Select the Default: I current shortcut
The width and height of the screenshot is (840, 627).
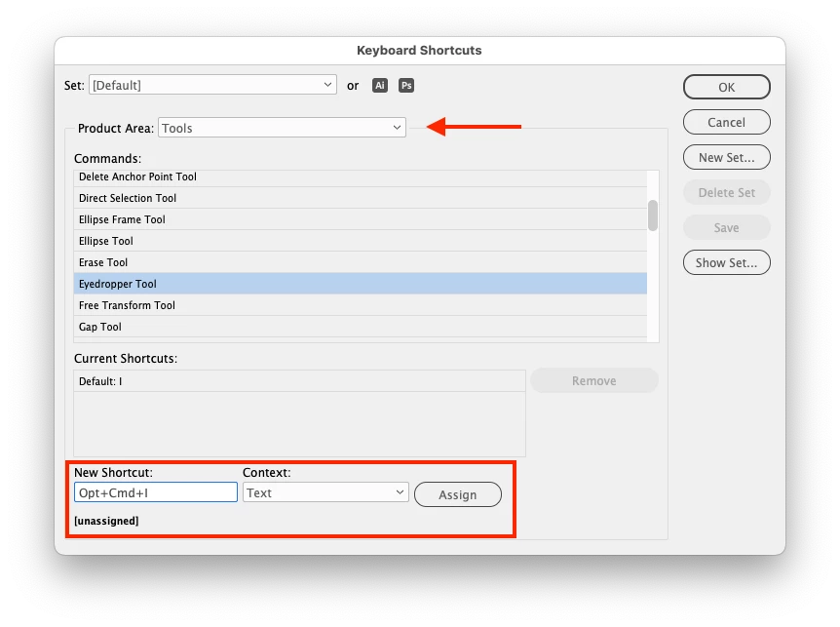tap(299, 381)
